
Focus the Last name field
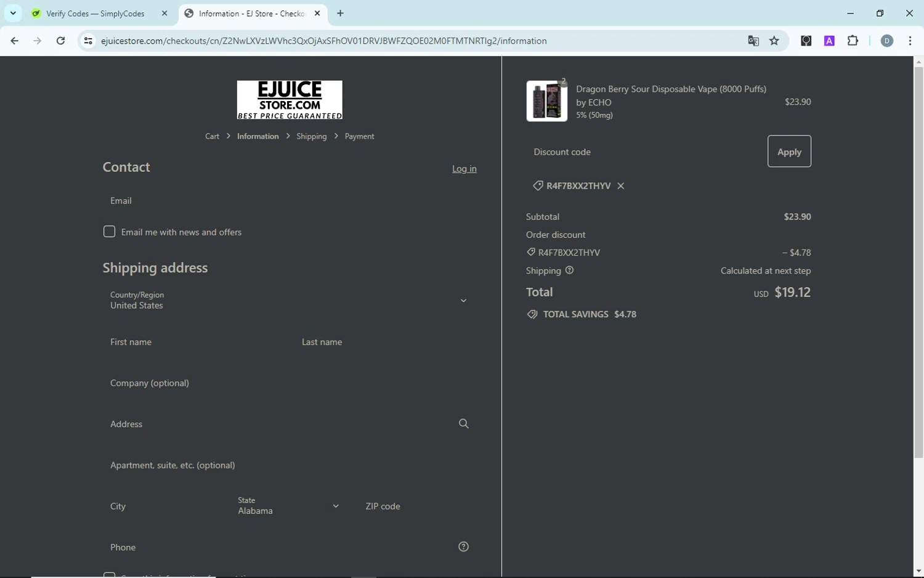click(x=385, y=342)
